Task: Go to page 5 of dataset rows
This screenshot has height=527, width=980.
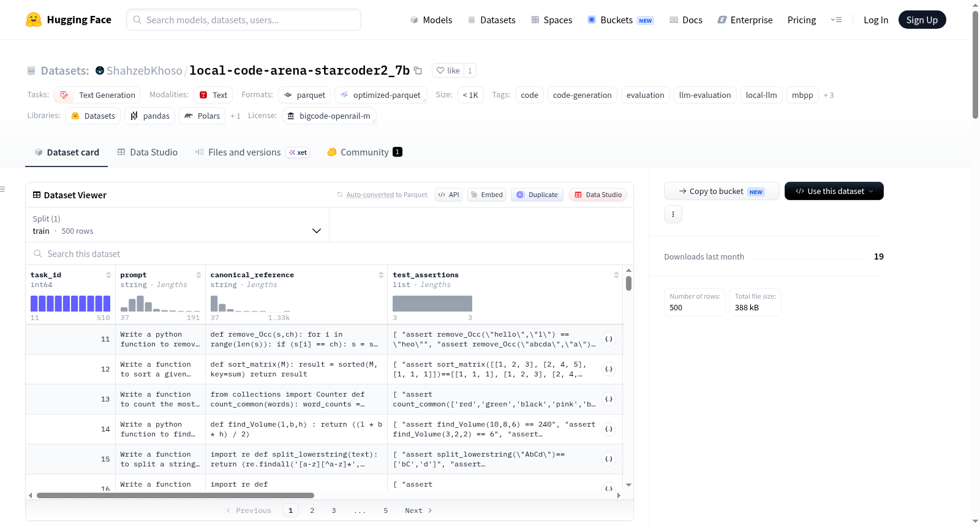Action: pos(386,510)
